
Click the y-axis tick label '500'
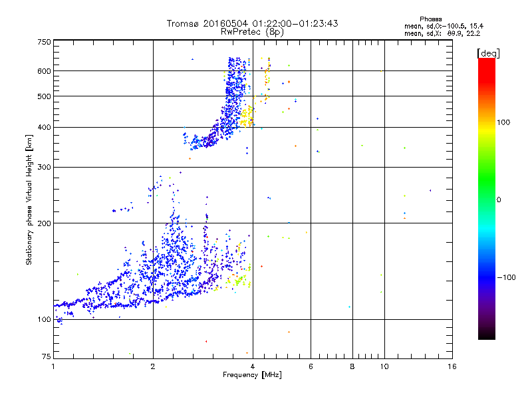click(44, 96)
